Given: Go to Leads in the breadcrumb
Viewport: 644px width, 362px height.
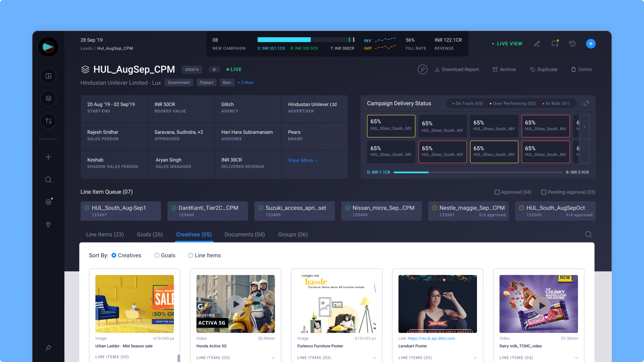Looking at the screenshot, I should [87, 48].
